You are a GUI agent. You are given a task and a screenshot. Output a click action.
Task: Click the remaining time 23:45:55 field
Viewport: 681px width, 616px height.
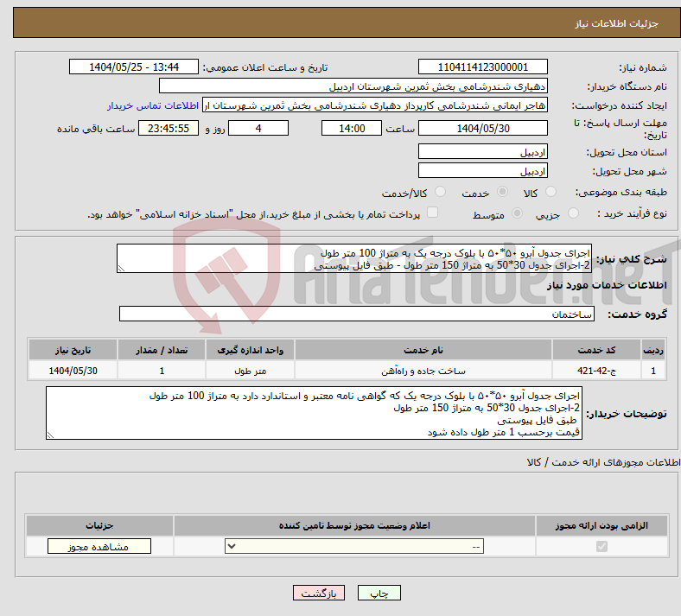point(169,128)
